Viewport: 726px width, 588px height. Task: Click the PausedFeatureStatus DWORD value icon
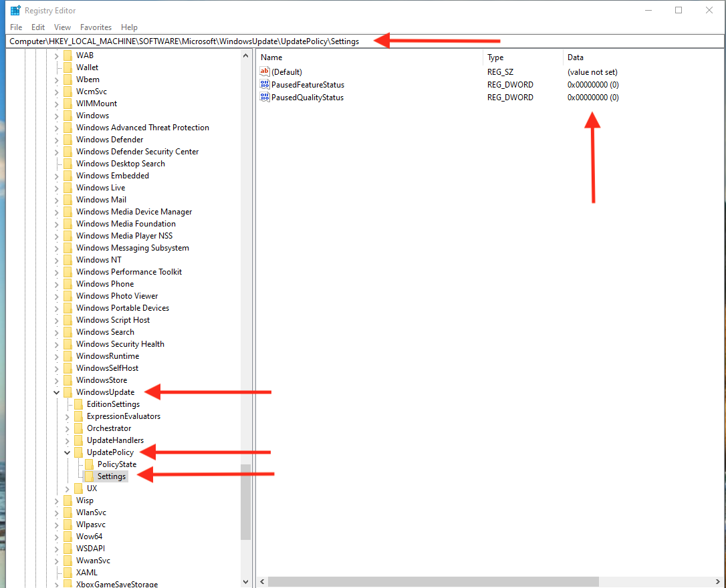[x=265, y=85]
